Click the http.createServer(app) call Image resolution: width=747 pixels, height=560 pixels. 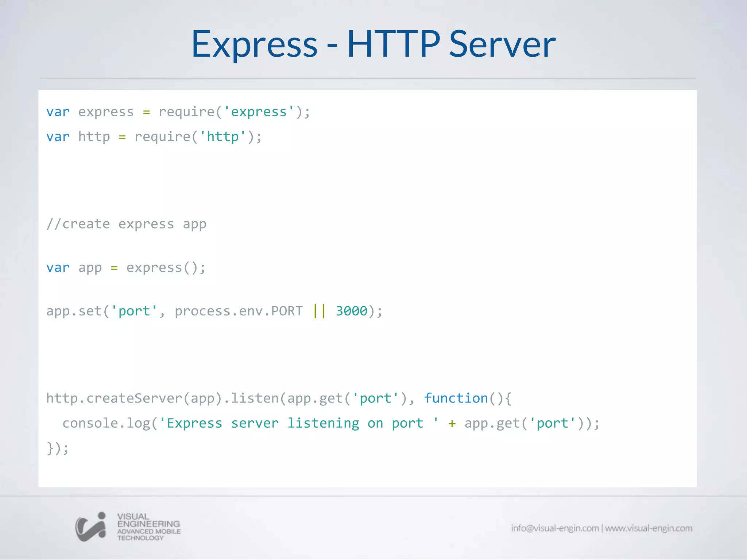coord(134,398)
